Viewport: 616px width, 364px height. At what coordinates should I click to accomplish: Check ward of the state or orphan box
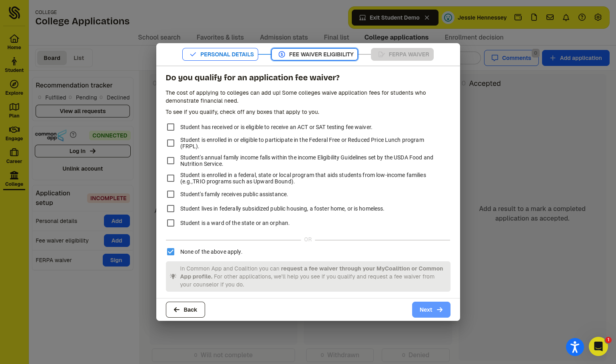point(171,223)
